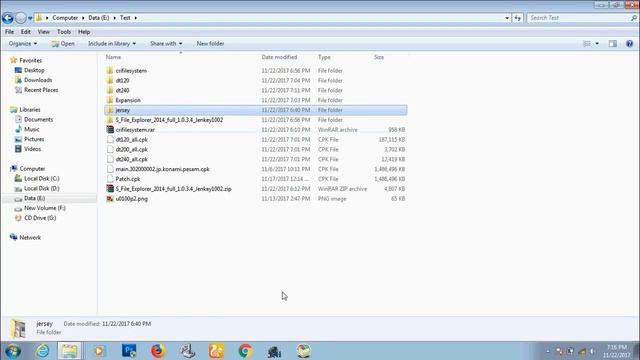The image size is (640, 360).
Task: Select Patch.cpk file icon
Action: (110, 179)
